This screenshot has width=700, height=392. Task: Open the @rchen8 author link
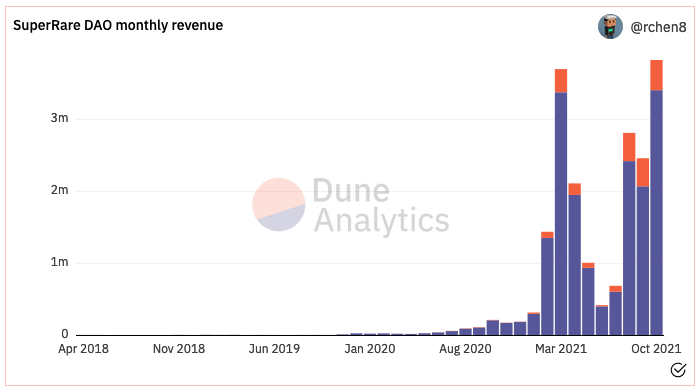coord(658,27)
